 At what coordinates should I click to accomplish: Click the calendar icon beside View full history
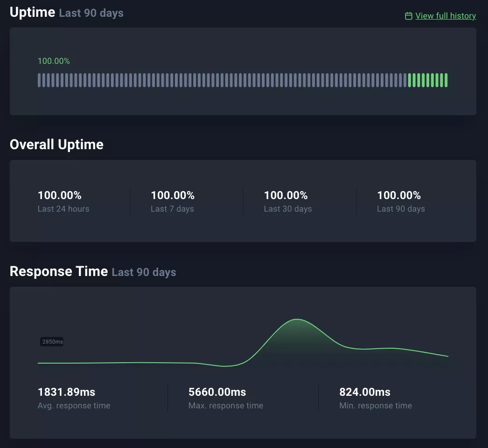pyautogui.click(x=409, y=16)
